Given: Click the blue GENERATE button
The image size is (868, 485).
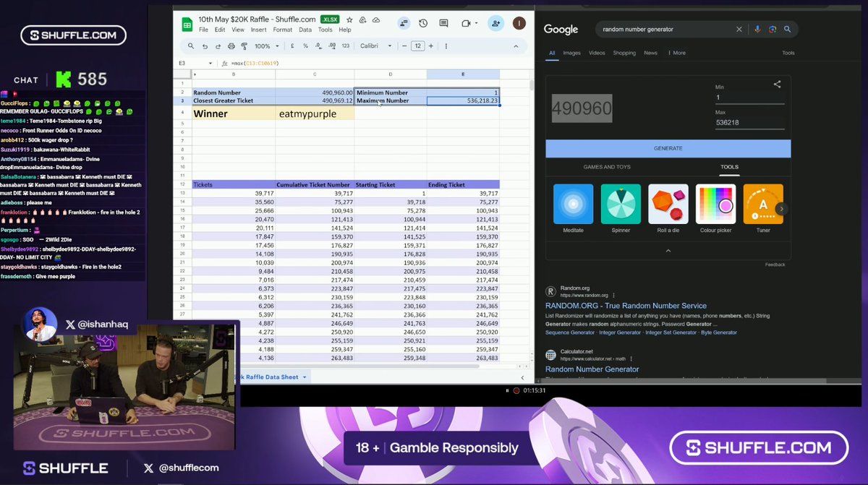Looking at the screenshot, I should tap(668, 148).
